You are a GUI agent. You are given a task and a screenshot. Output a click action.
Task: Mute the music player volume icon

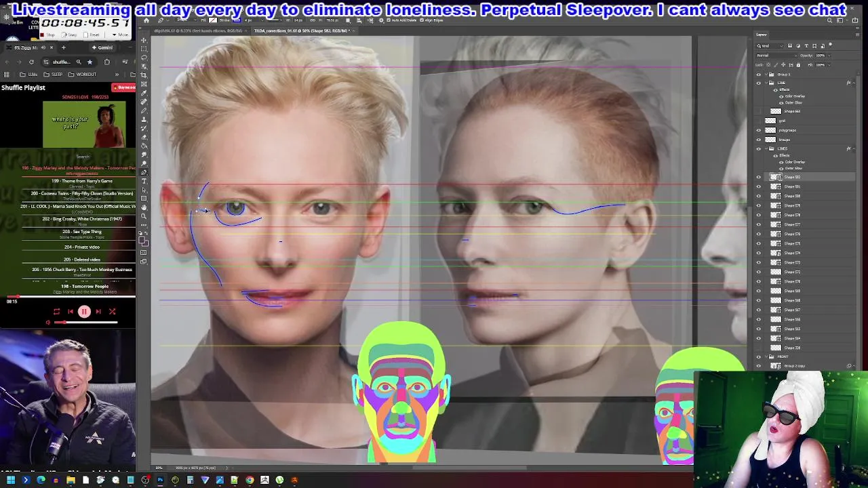pyautogui.click(x=48, y=323)
